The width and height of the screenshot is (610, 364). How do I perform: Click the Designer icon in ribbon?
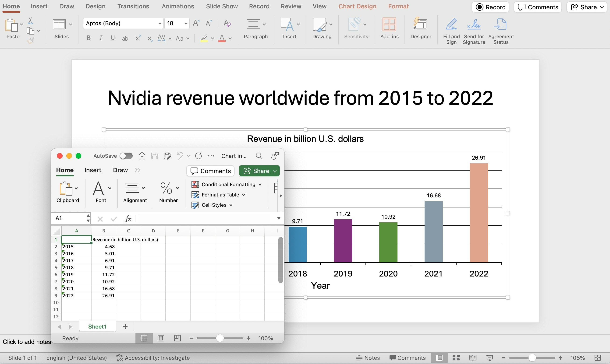[421, 24]
